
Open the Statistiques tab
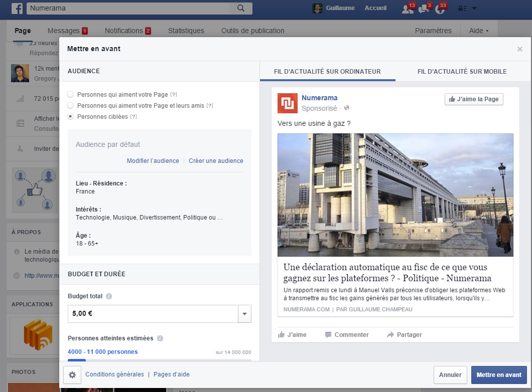pyautogui.click(x=186, y=31)
